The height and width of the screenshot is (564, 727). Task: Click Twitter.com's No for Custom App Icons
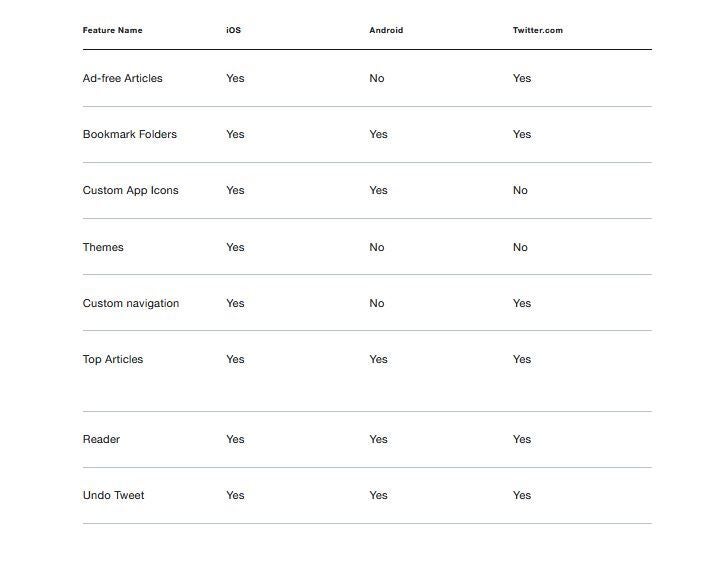(520, 191)
